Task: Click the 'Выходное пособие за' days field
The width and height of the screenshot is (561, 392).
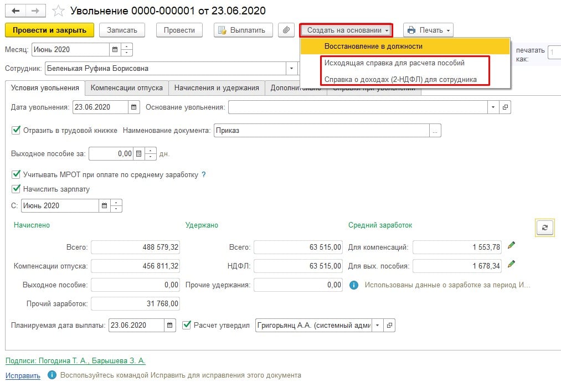Action: [111, 153]
